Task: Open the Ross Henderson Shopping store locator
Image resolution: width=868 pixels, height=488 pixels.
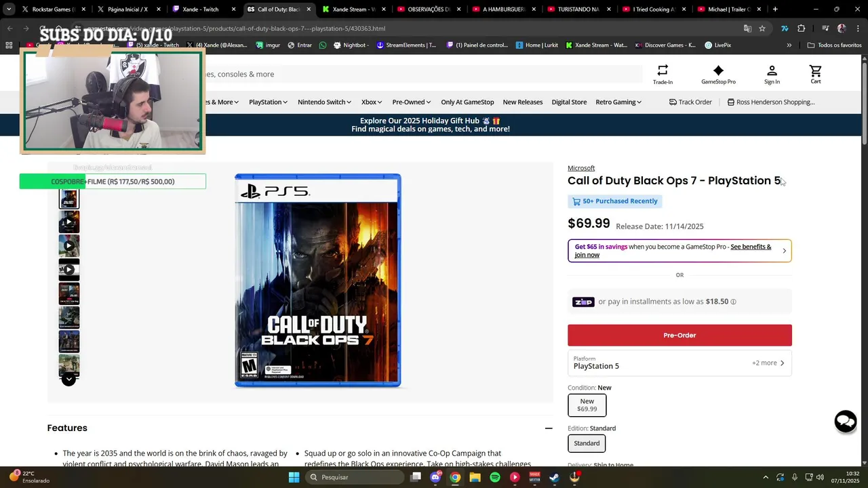Action: point(771,102)
